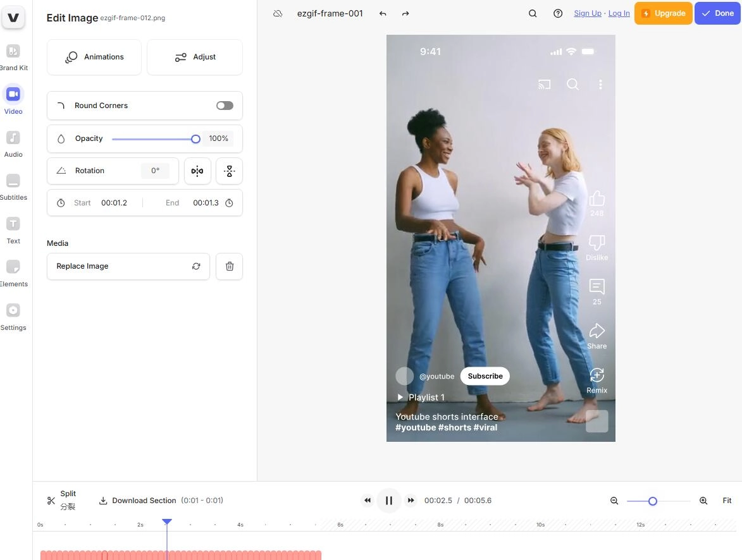Click the Rotation degree input field
This screenshot has height=560, width=742.
(155, 171)
